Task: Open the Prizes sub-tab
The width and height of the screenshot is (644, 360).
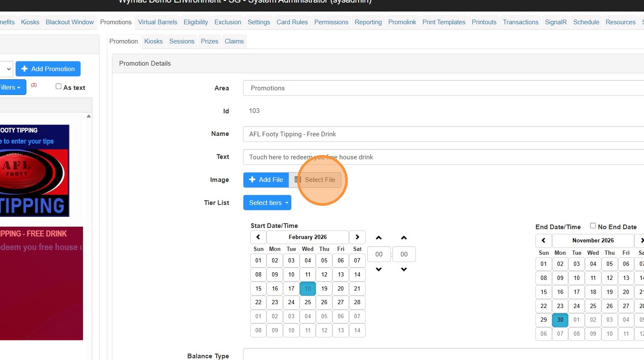Action: click(209, 41)
